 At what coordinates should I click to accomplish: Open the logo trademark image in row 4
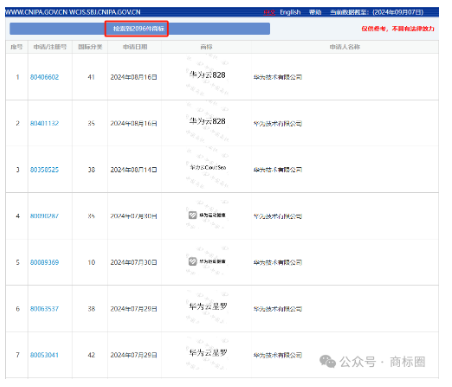pos(207,215)
